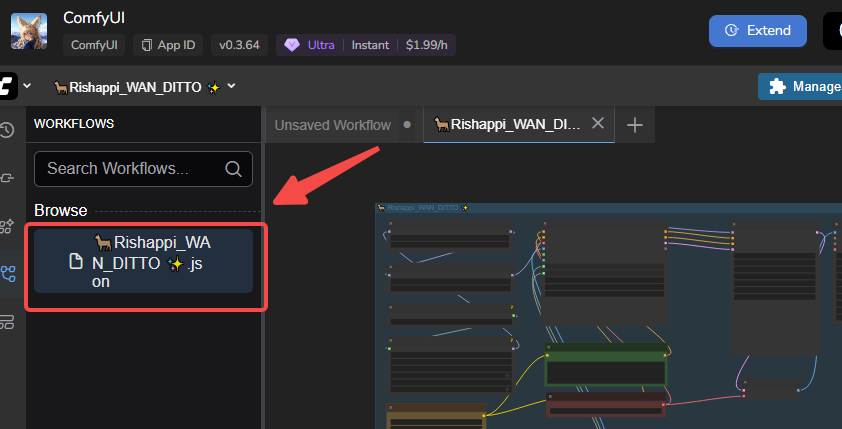Click the ComfyUI app avatar image
Viewport: 842px width, 429px height.
tap(30, 30)
